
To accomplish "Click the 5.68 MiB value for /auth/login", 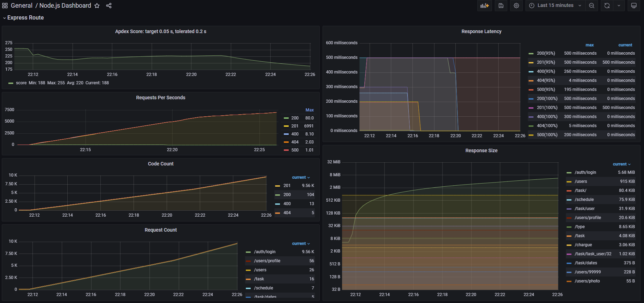I will pyautogui.click(x=626, y=172).
